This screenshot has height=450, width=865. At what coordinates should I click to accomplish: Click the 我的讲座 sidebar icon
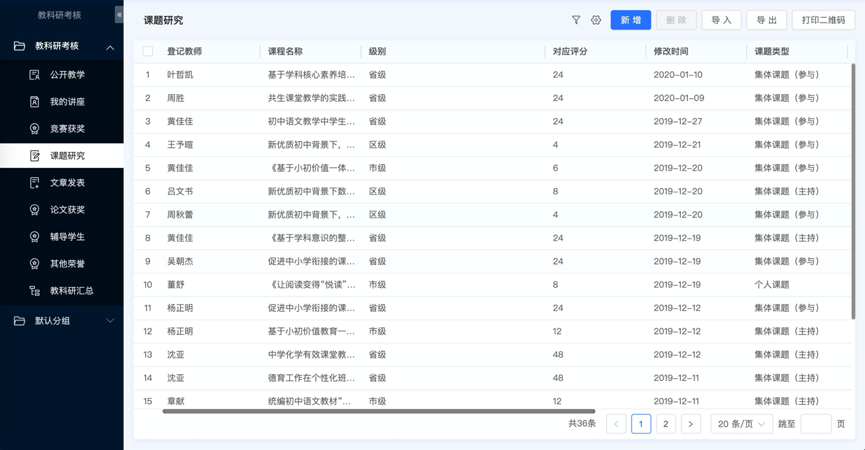34,101
